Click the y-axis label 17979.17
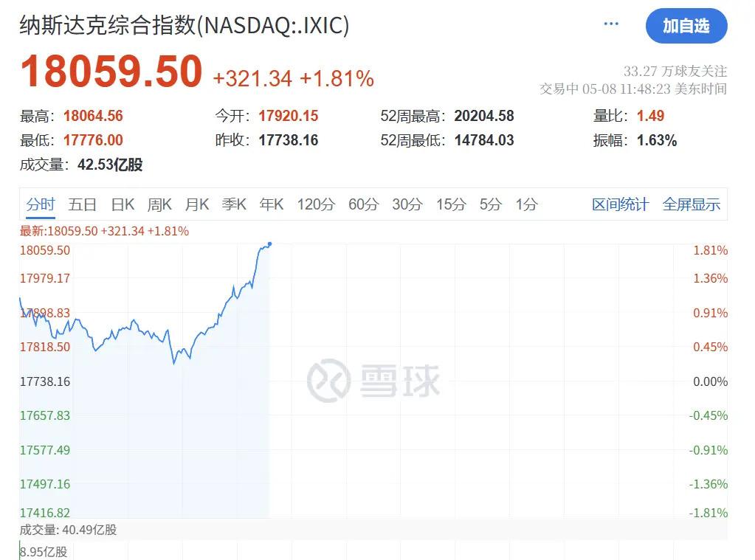Screen dimensions: 755x560 45,278
